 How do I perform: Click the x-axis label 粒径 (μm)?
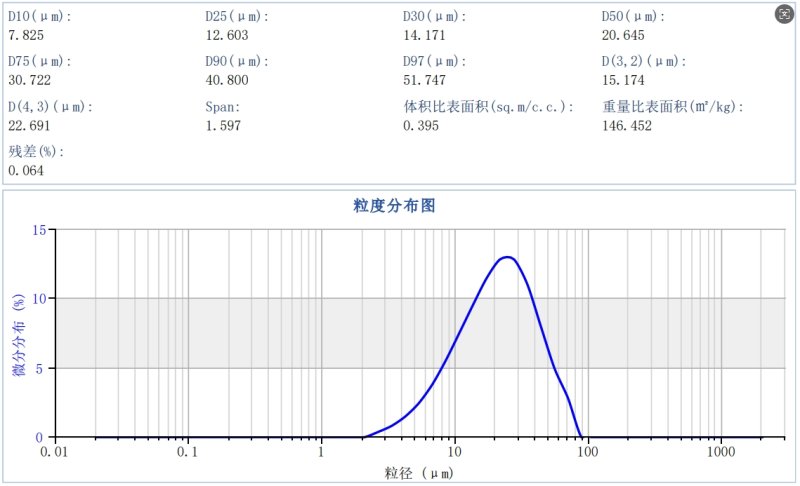pyautogui.click(x=420, y=471)
